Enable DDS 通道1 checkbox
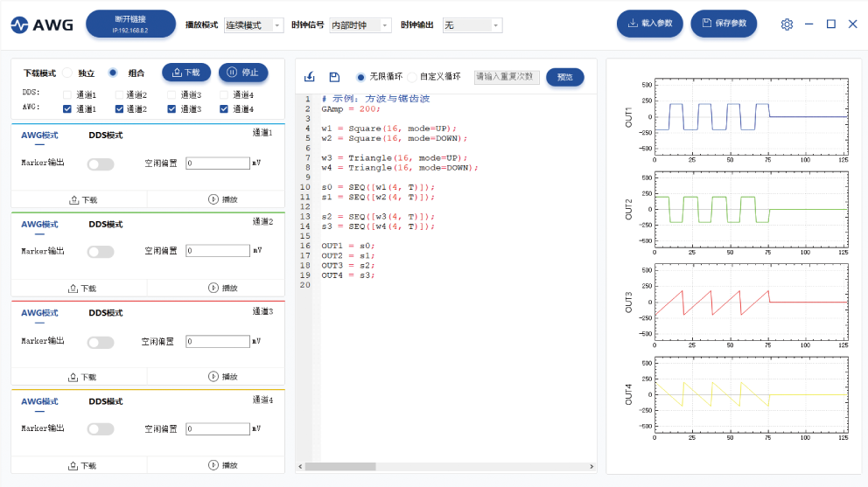Viewport: 868px width, 487px height. pos(68,95)
